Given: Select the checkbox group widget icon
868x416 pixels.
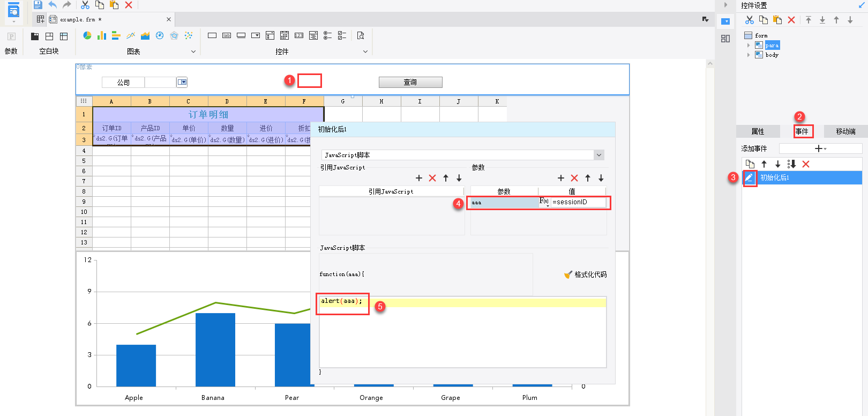Looking at the screenshot, I should 342,35.
